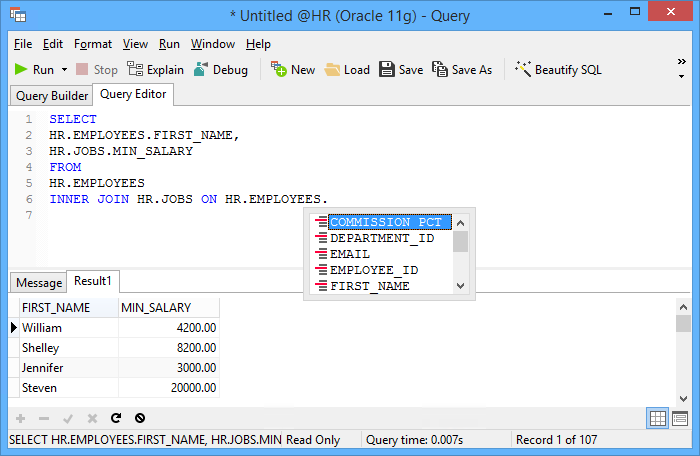Open the Help menu
Screen dimensions: 700x456
coord(258,44)
